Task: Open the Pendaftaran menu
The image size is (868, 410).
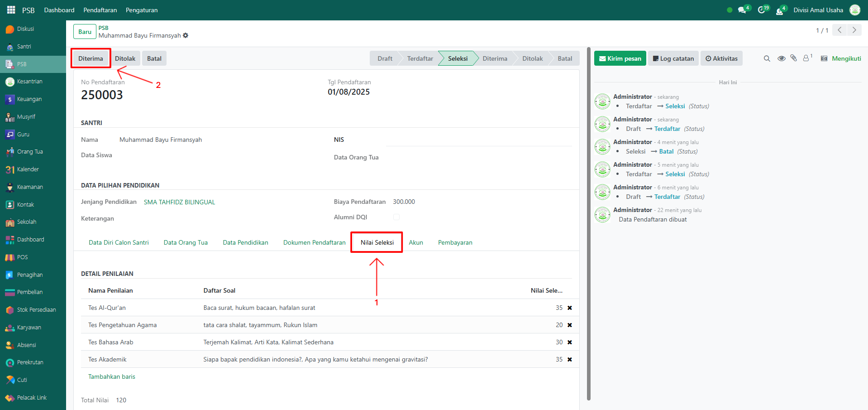Action: click(x=100, y=10)
